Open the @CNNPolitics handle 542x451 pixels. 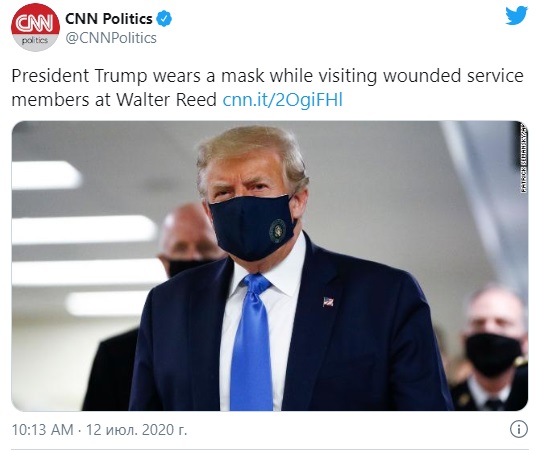point(111,38)
